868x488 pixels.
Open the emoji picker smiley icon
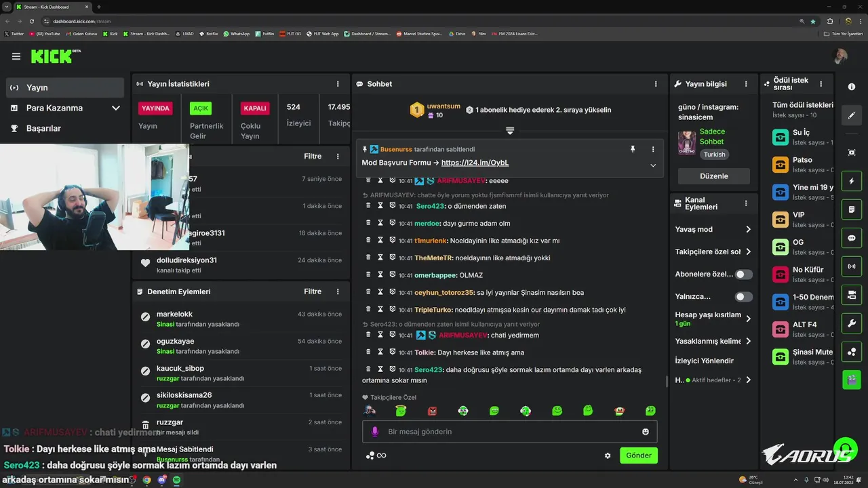point(646,432)
